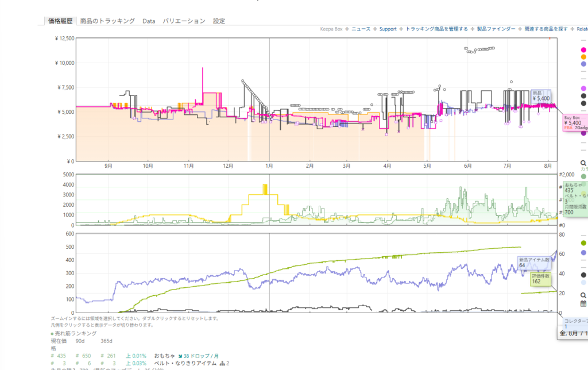Click the hierarchy icon after ベルト・なりきりアイテム
This screenshot has width=588, height=370.
click(x=222, y=363)
